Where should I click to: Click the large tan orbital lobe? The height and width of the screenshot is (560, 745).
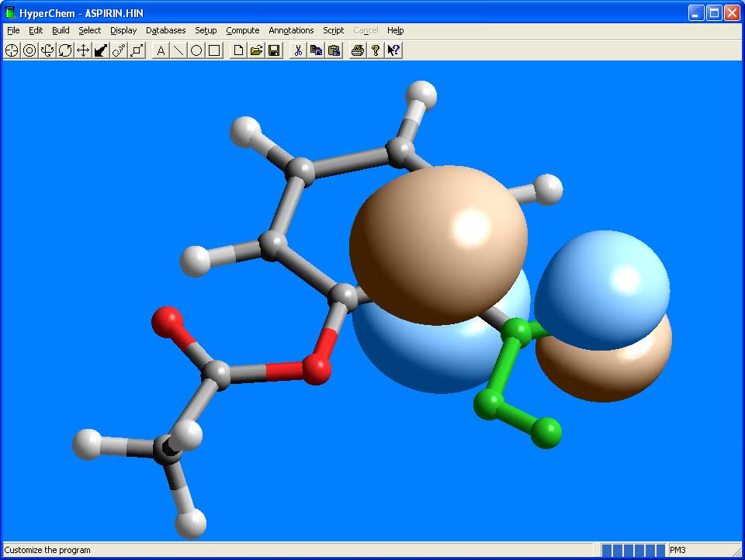click(x=438, y=244)
